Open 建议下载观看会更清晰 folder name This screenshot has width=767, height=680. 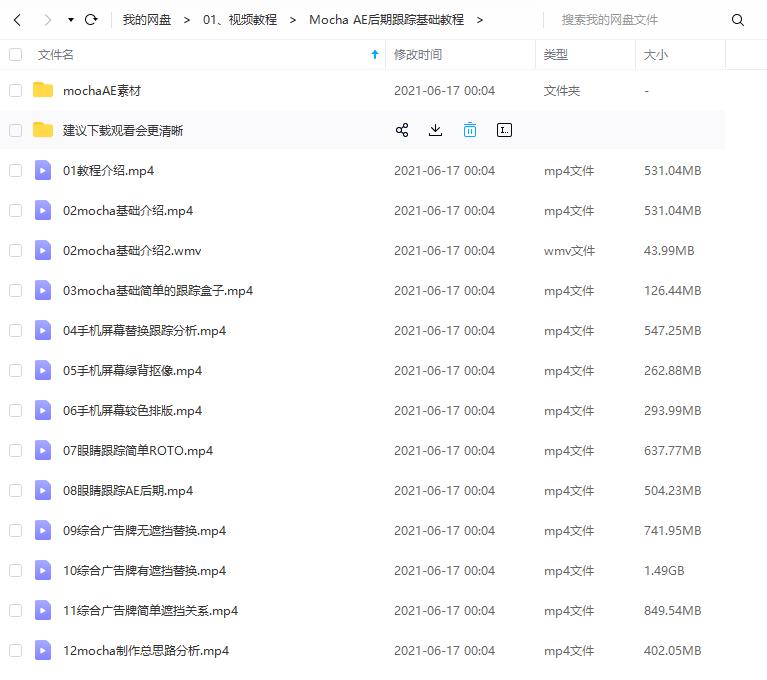pyautogui.click(x=123, y=131)
